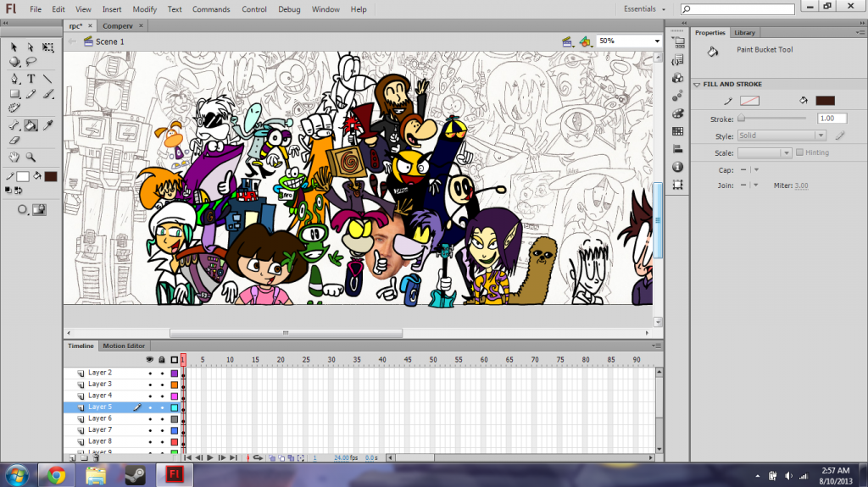Screen dimensions: 868x487
Task: Select the Pen tool
Action: [x=14, y=79]
